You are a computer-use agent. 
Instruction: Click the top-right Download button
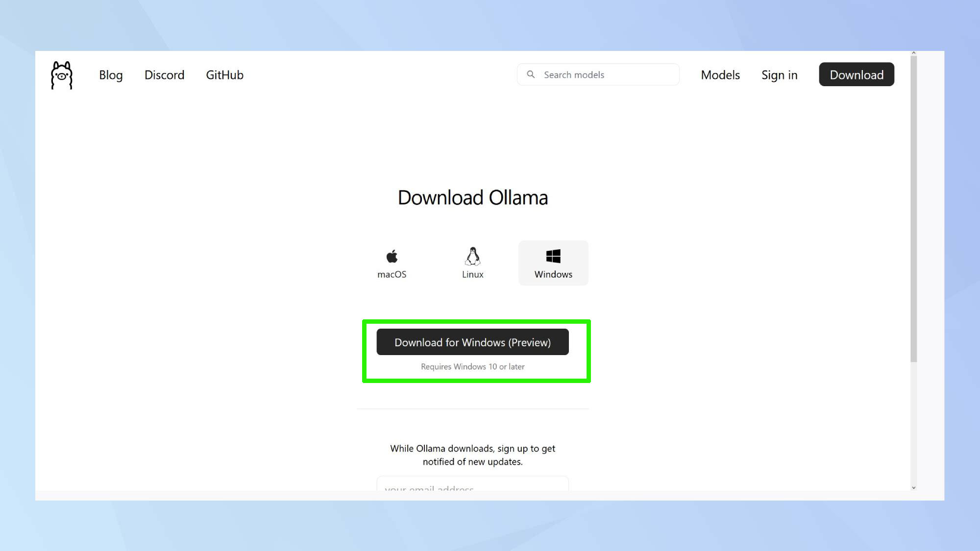click(x=856, y=74)
